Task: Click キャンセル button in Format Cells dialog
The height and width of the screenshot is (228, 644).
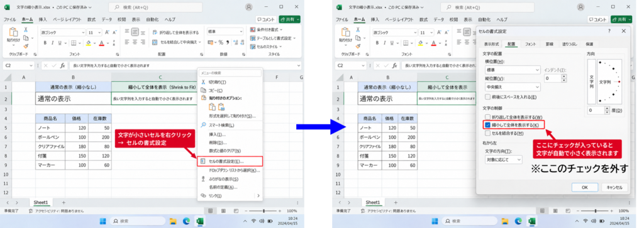Action: (x=614, y=187)
